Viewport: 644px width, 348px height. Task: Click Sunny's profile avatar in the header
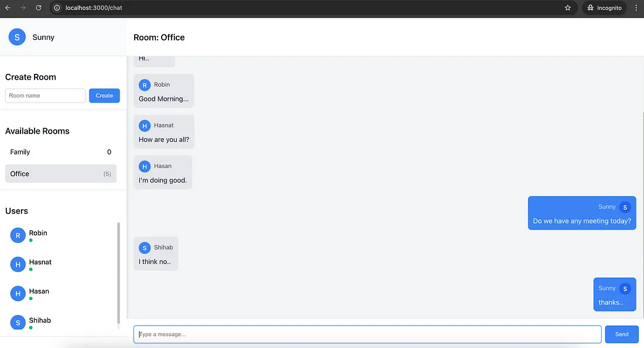pos(17,37)
